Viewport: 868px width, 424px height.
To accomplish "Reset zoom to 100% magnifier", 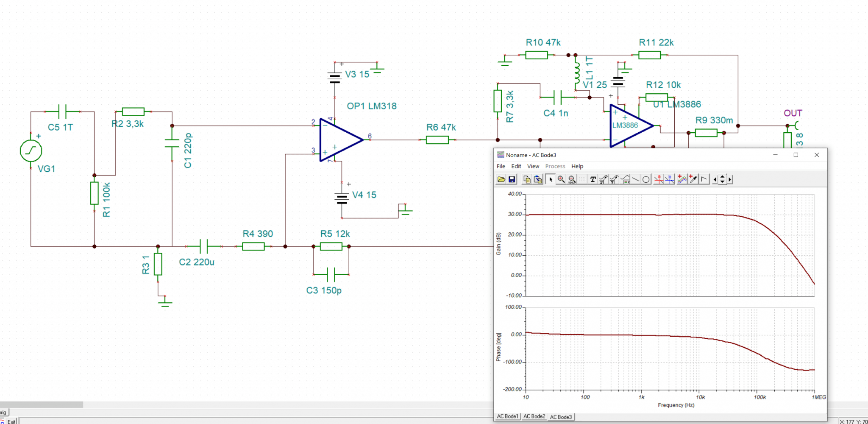I will pos(572,179).
